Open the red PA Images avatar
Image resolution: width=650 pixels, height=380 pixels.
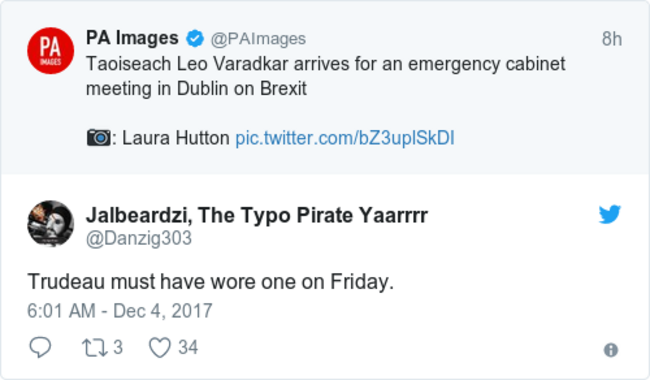(x=51, y=51)
